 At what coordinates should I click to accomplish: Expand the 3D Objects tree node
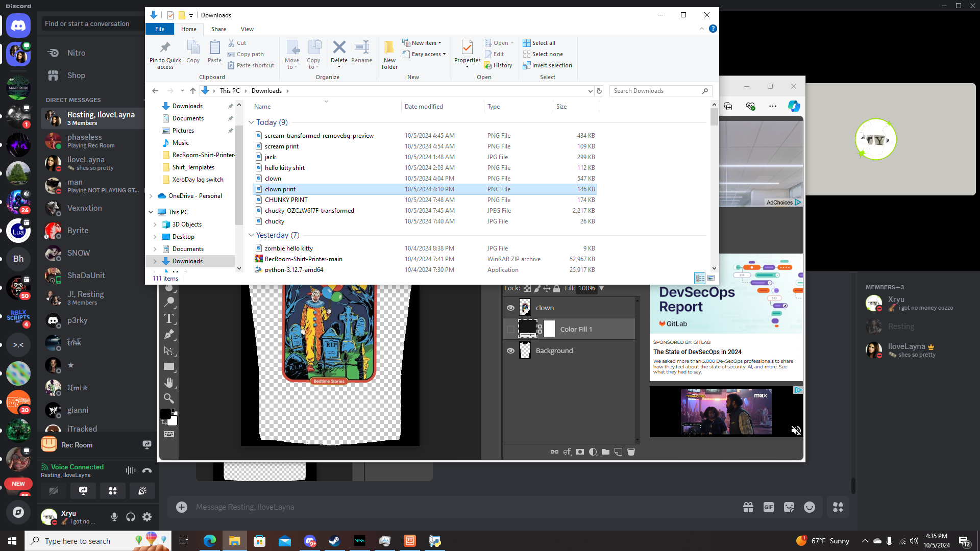tap(155, 224)
